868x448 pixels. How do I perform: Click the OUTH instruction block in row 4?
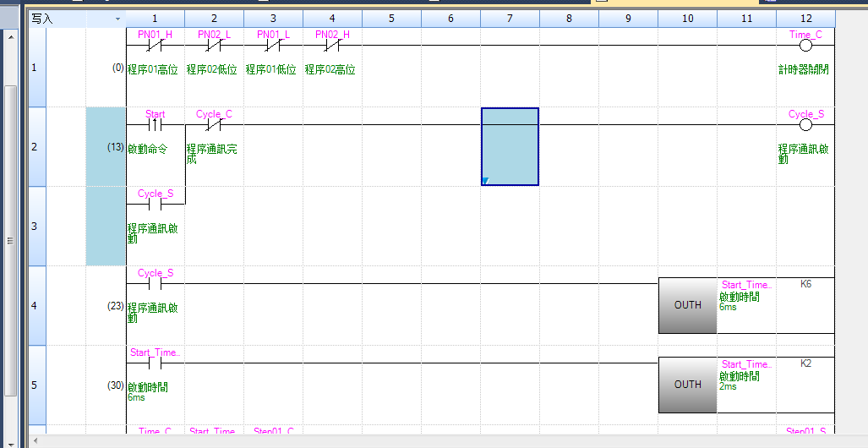(x=687, y=305)
